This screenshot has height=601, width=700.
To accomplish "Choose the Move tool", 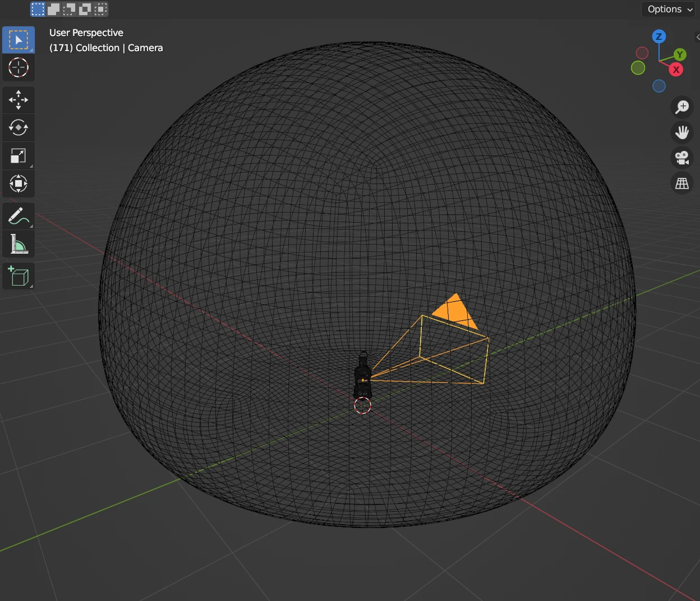I will coord(19,100).
